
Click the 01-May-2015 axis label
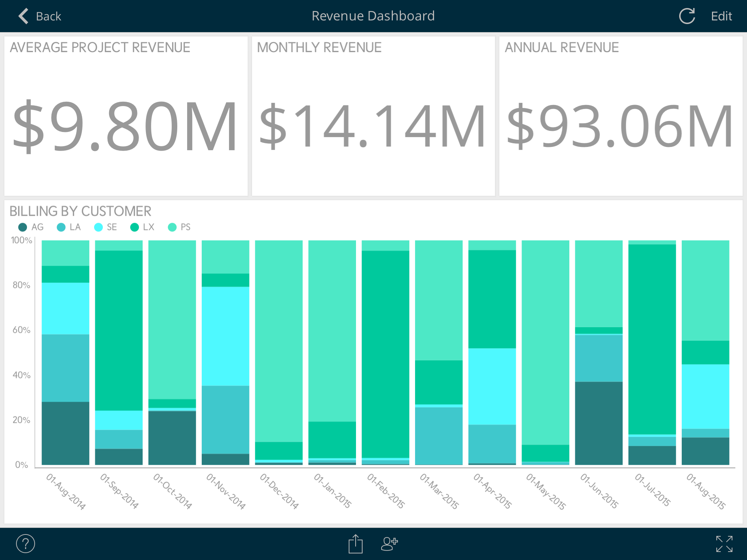click(546, 491)
